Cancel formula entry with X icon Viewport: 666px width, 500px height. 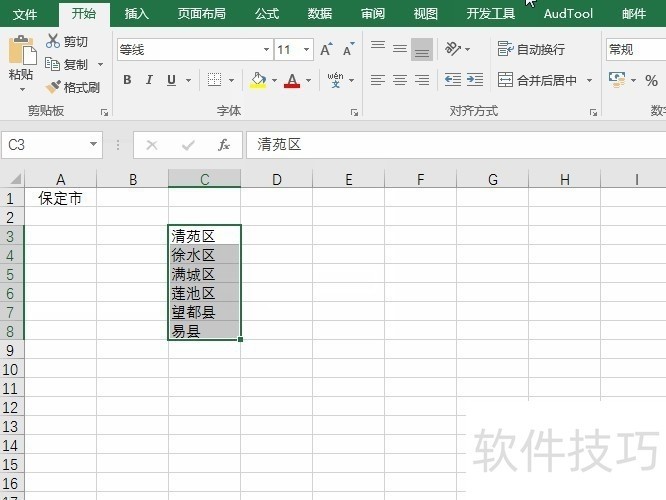coord(152,145)
